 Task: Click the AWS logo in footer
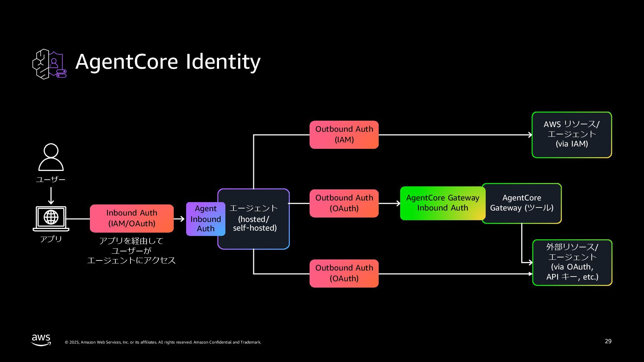41,340
